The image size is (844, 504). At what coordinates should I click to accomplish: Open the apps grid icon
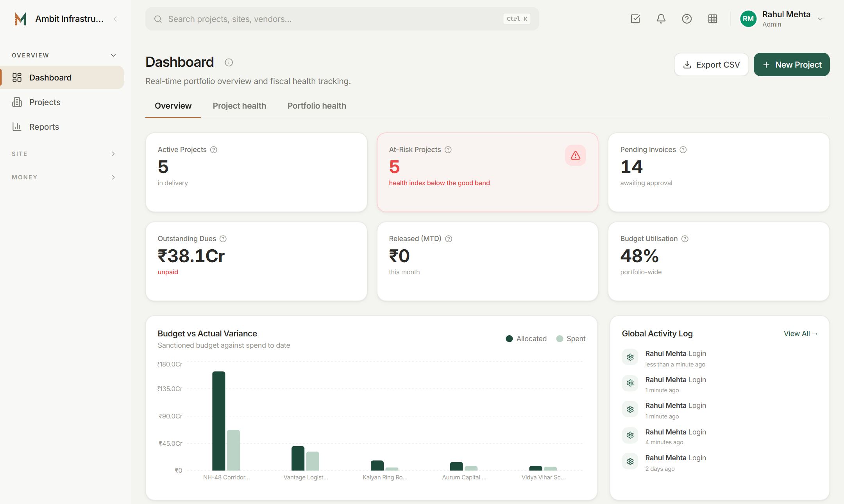click(x=713, y=19)
